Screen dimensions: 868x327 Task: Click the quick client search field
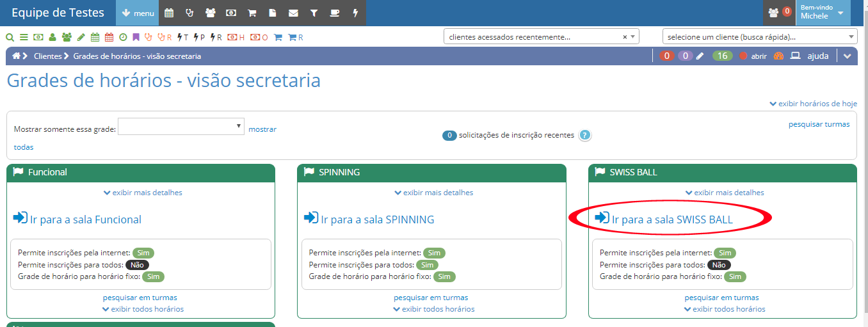point(759,37)
